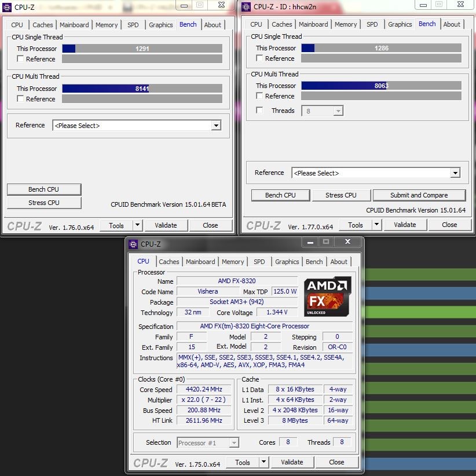Open the Threads count dropdown showing 8
The height and width of the screenshot is (476, 476).
click(x=323, y=111)
